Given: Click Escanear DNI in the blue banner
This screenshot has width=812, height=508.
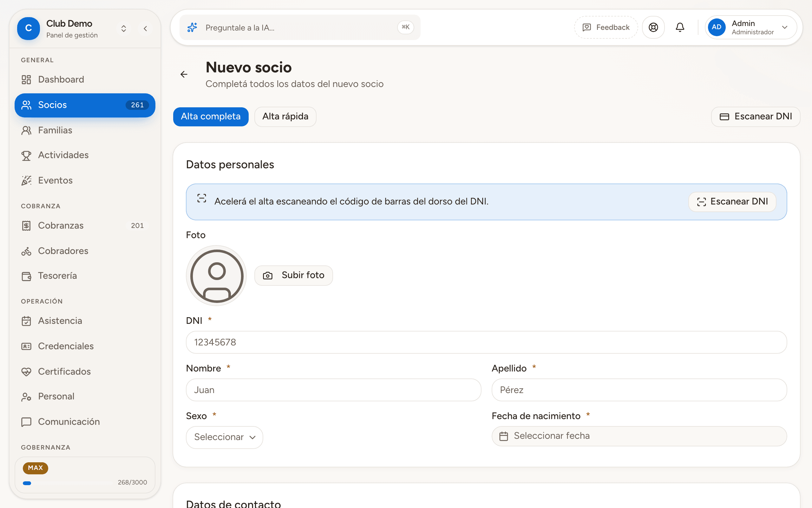Looking at the screenshot, I should (x=732, y=202).
